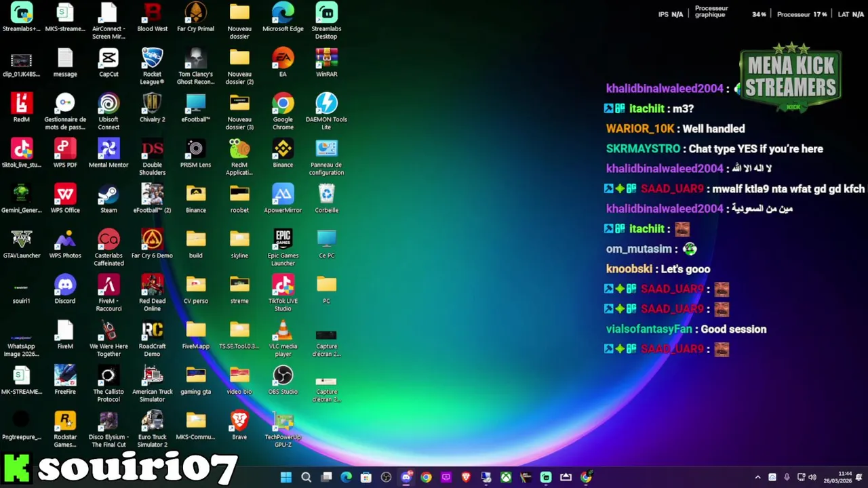Show hidden system tray icons chevron

tap(757, 477)
